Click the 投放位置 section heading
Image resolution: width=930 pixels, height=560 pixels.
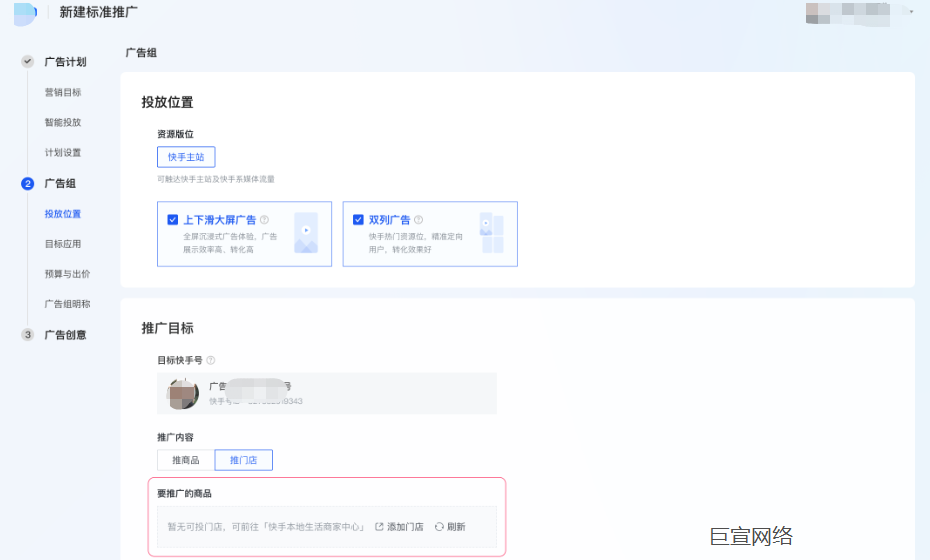tap(167, 103)
